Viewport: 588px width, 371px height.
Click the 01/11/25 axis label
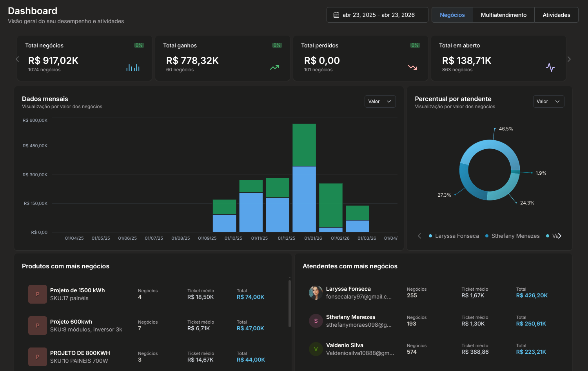point(260,238)
